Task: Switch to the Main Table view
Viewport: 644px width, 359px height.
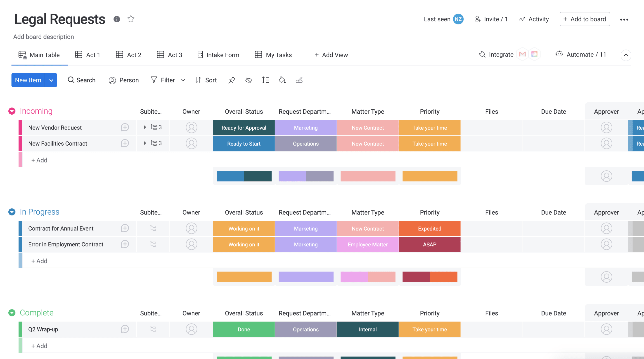Action: point(40,55)
